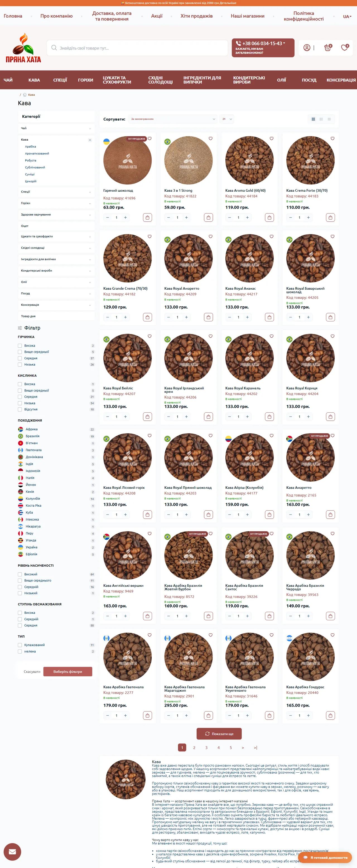Open the user account icon
357x868 pixels.
(x=307, y=48)
